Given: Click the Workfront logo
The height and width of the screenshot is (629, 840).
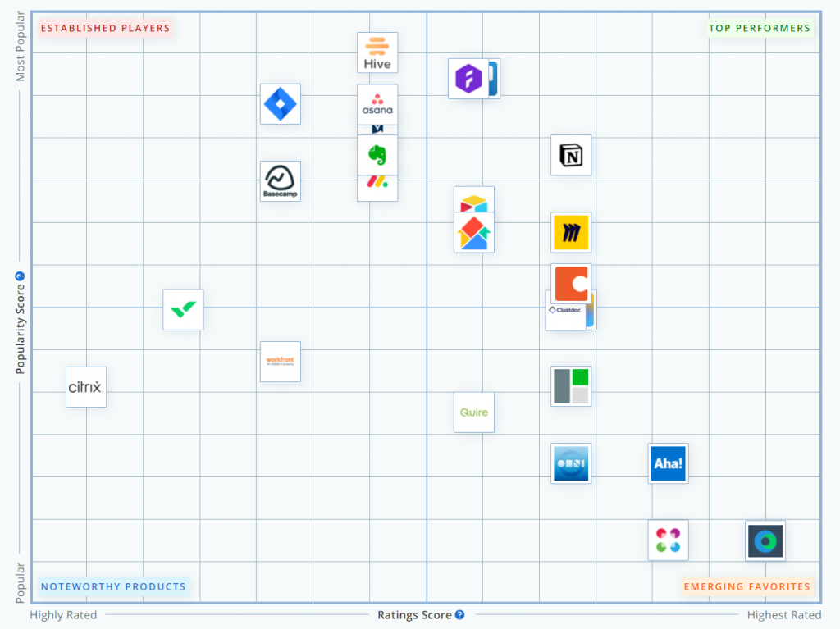Looking at the screenshot, I should [281, 361].
